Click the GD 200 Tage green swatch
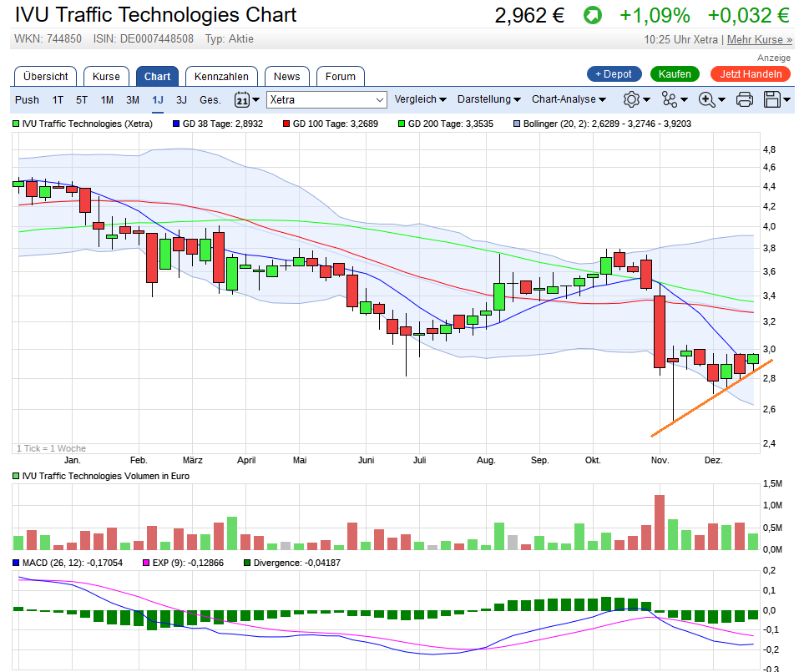This screenshot has height=672, width=799. 402,124
